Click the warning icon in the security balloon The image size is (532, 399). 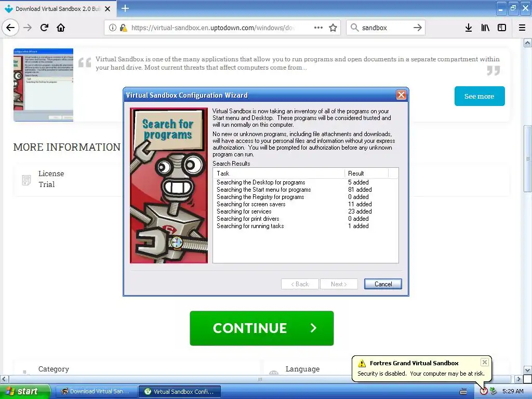pos(362,363)
